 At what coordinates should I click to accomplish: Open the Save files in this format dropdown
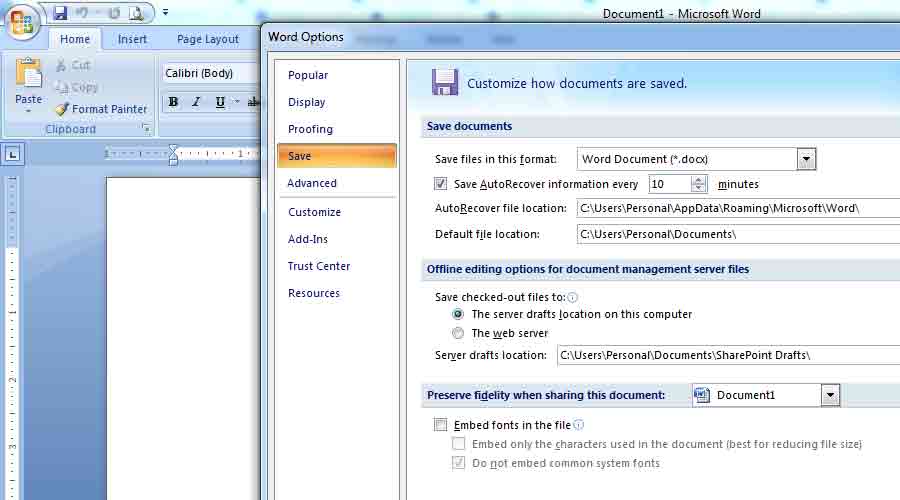(x=806, y=159)
